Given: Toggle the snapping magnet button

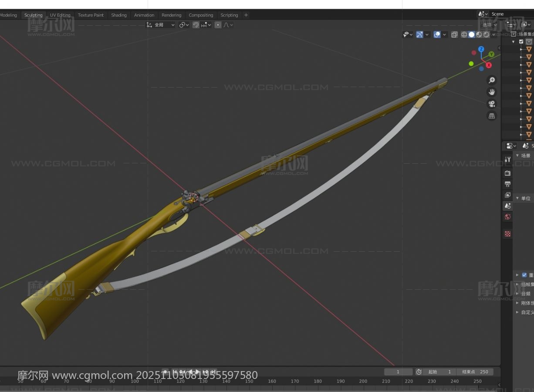Looking at the screenshot, I should point(196,25).
